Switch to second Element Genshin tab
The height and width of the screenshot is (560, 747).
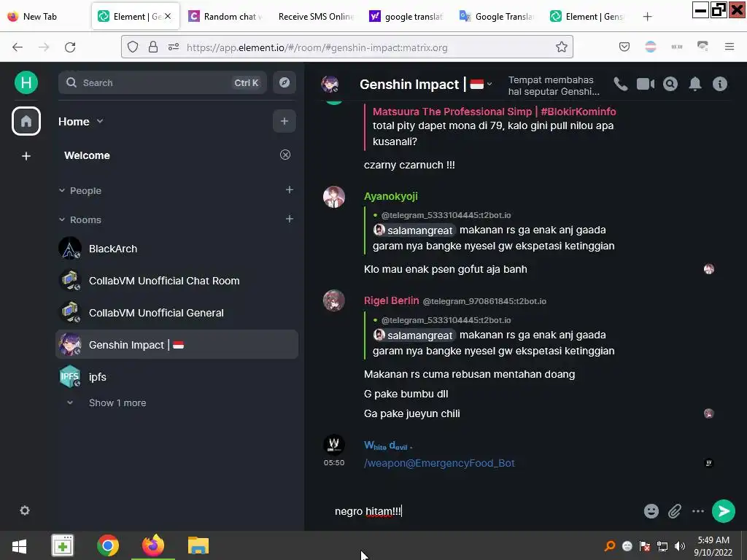(x=587, y=16)
